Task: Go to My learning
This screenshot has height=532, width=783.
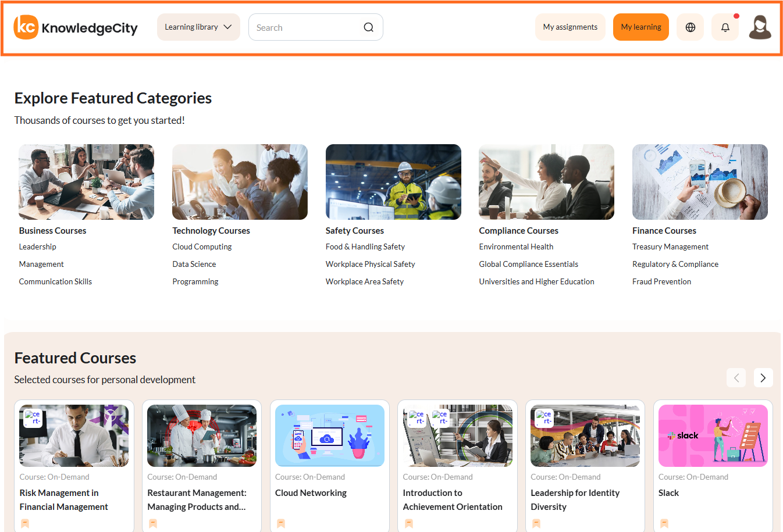Action: point(641,27)
